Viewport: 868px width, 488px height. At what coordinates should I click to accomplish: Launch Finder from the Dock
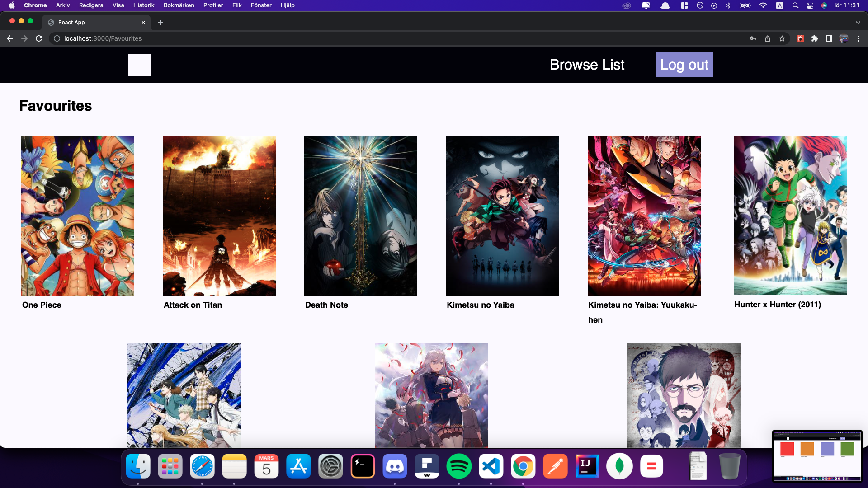coord(138,466)
